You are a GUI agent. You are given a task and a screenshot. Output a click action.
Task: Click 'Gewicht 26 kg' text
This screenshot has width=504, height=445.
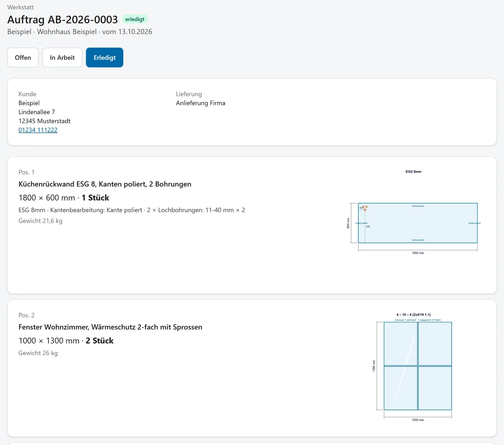tap(38, 353)
